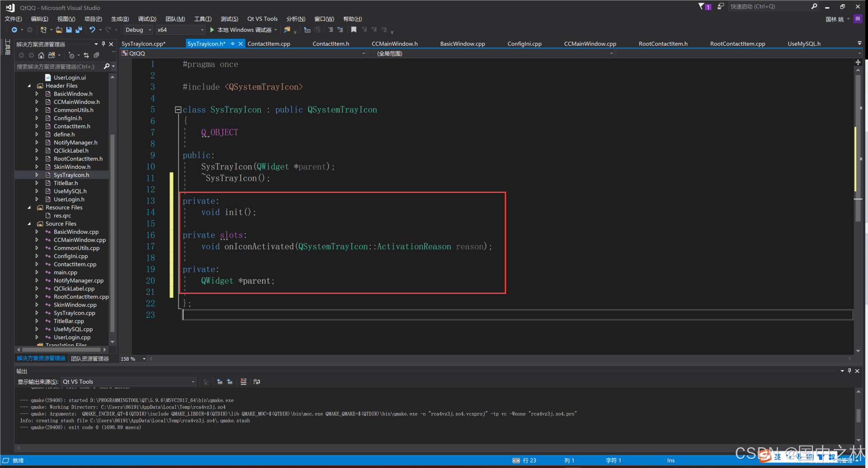Click the new project icon in toolbar

pyautogui.click(x=43, y=30)
